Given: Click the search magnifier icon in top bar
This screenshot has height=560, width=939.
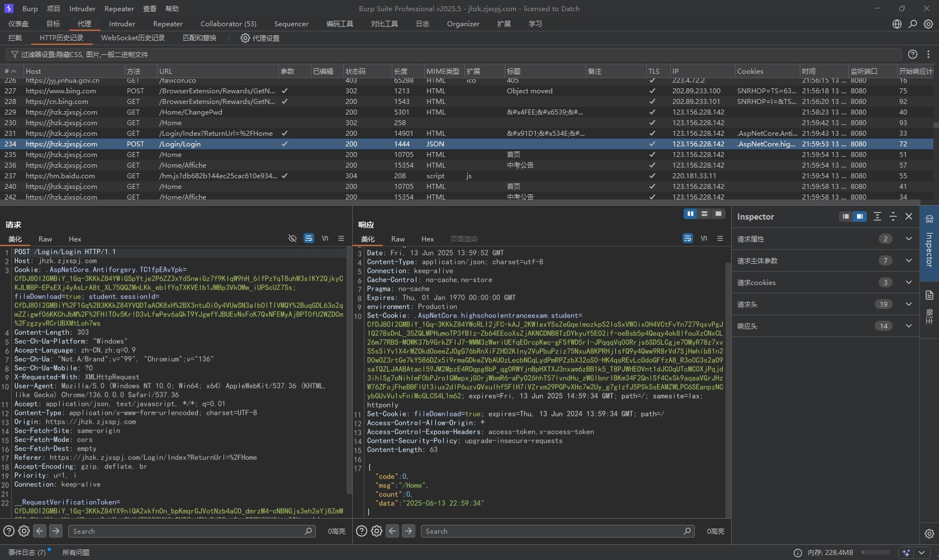Looking at the screenshot, I should coord(913,24).
